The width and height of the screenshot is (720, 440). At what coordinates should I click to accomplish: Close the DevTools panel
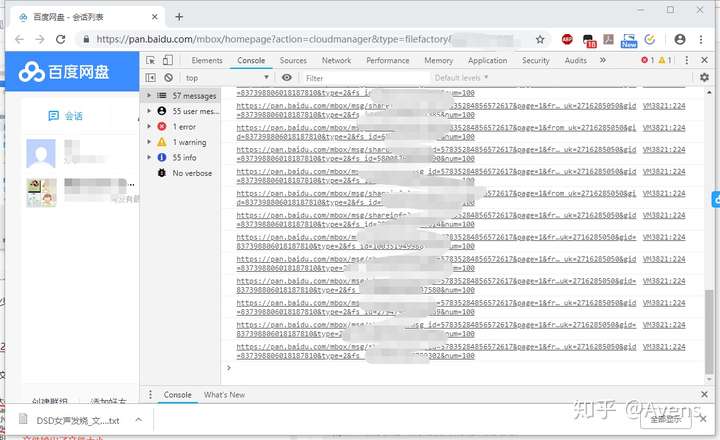pyautogui.click(x=704, y=60)
